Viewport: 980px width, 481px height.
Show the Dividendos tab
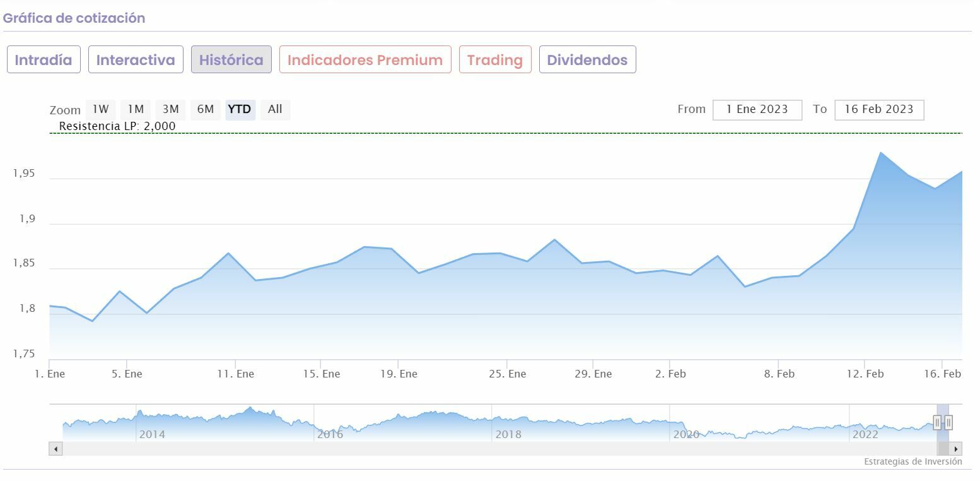point(587,60)
